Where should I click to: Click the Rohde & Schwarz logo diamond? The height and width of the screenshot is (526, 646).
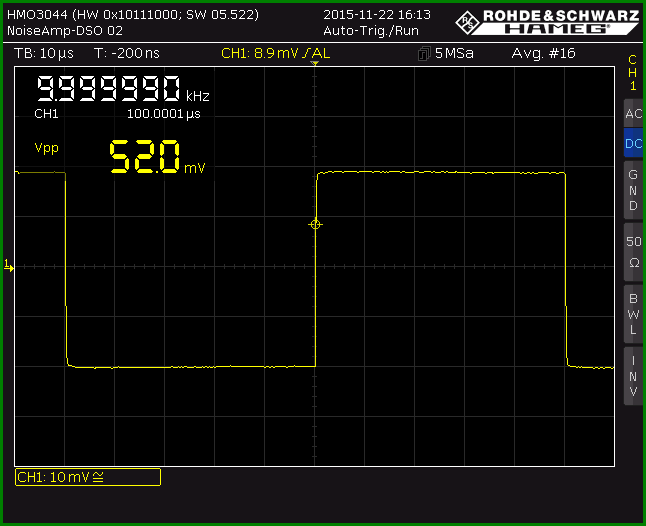(x=468, y=22)
